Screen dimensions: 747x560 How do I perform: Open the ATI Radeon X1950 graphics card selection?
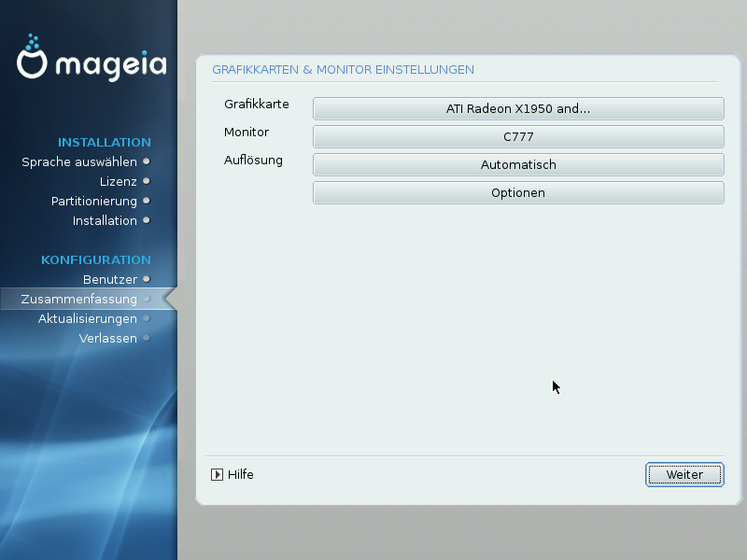[x=518, y=108]
